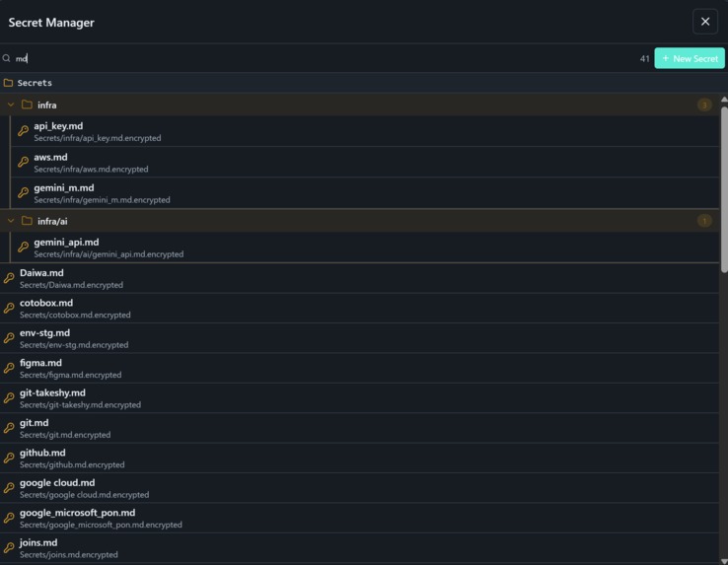Click key icon for figma.md
The width and height of the screenshot is (728, 565).
pos(9,368)
